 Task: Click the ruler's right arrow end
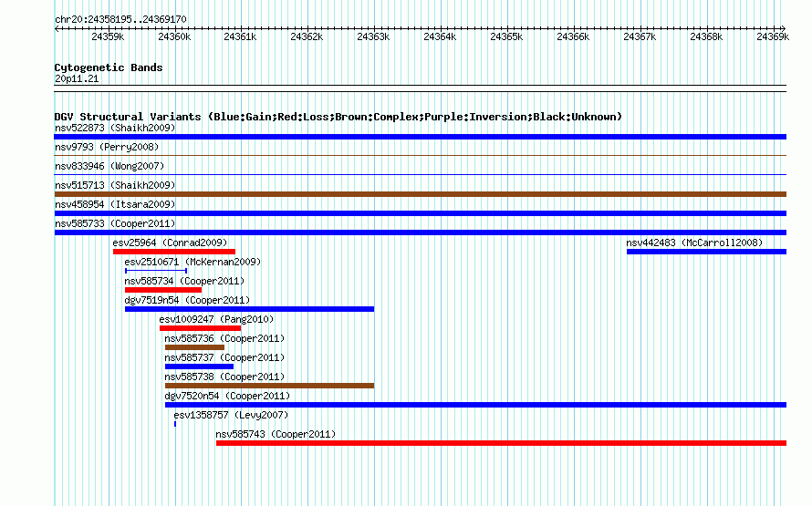pyautogui.click(x=784, y=28)
